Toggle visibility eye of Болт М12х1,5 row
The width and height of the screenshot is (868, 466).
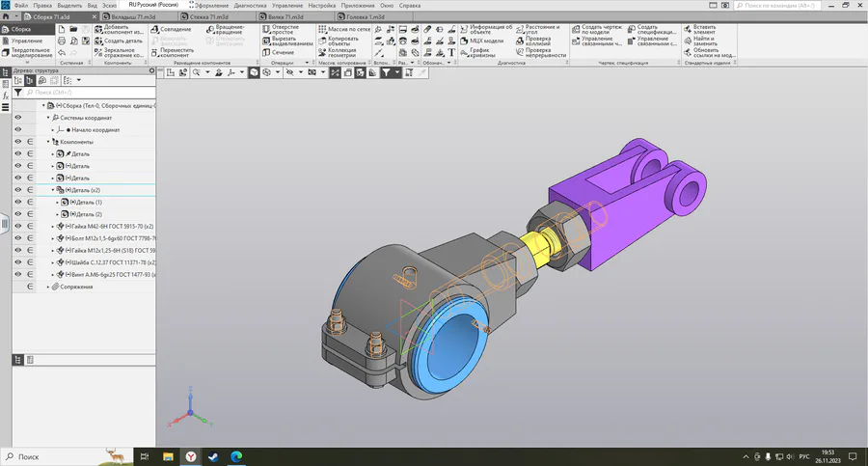pyautogui.click(x=18, y=238)
